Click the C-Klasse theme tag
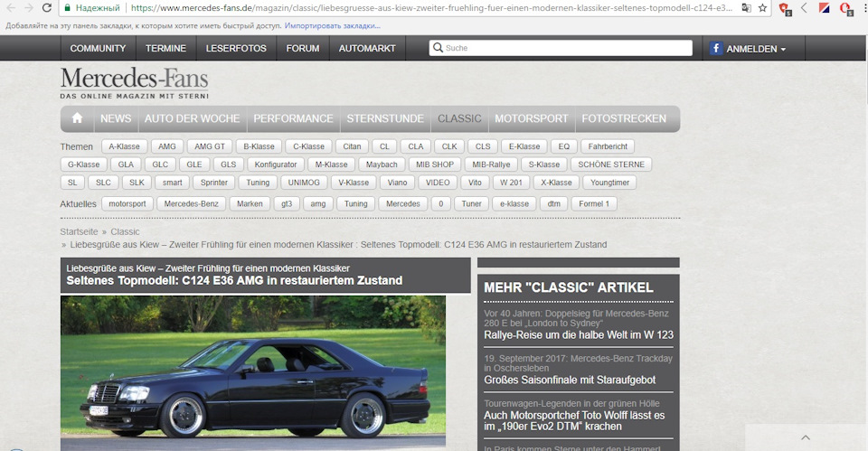Viewport: 868px width, 451px height. [x=309, y=146]
